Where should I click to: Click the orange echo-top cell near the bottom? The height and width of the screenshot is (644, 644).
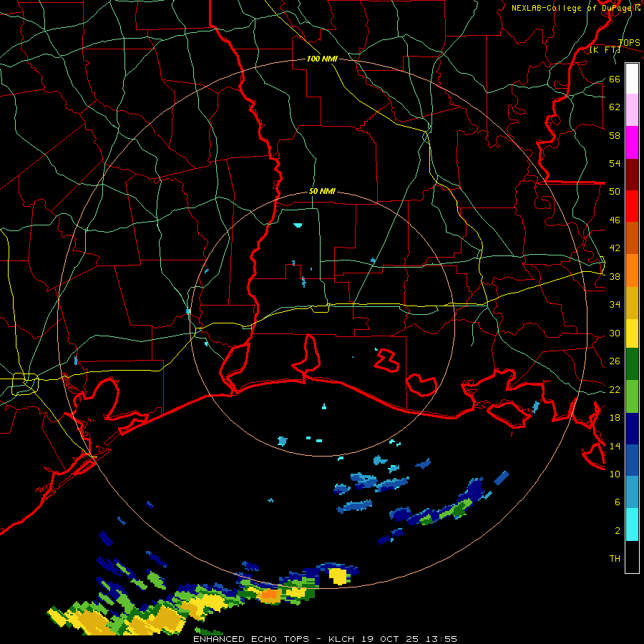(270, 594)
